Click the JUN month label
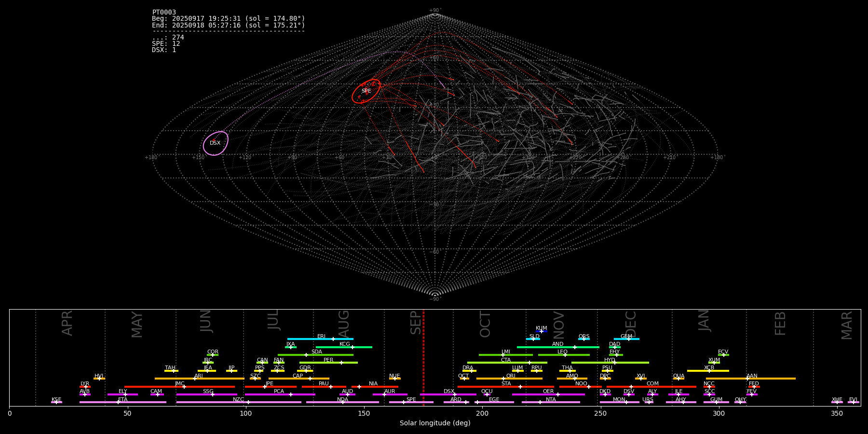 click(x=206, y=321)
